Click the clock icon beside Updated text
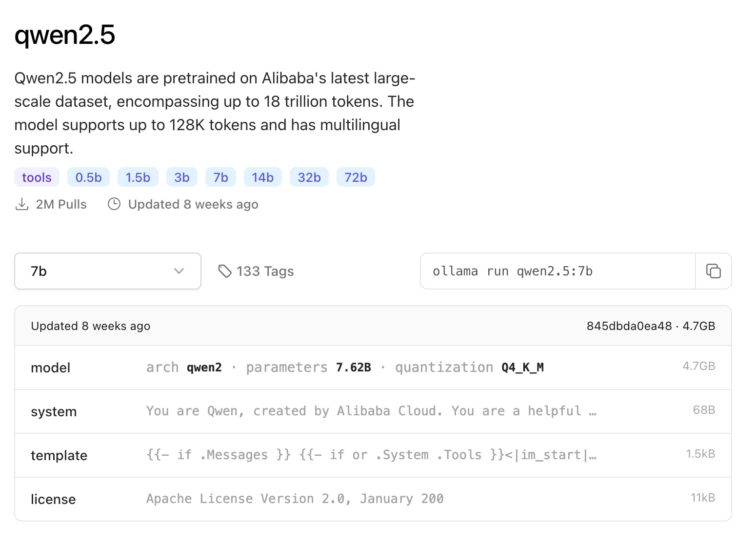This screenshot has height=543, width=756. (114, 204)
